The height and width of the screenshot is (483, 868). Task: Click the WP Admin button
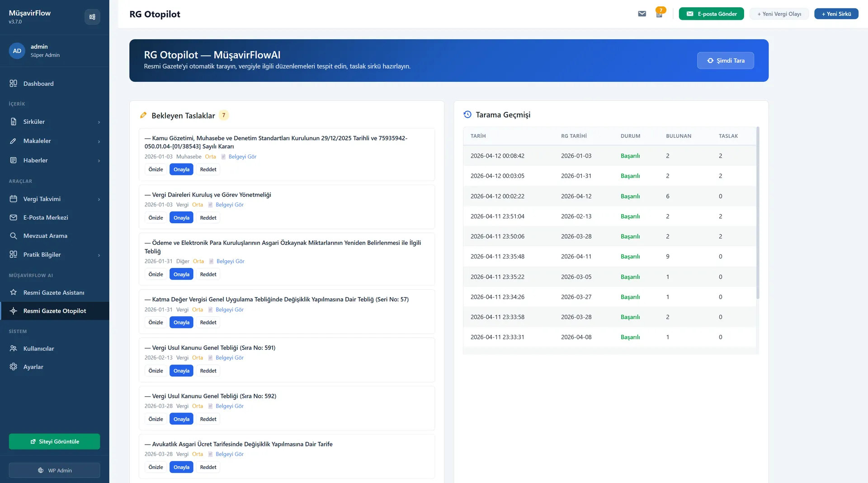[x=54, y=470]
